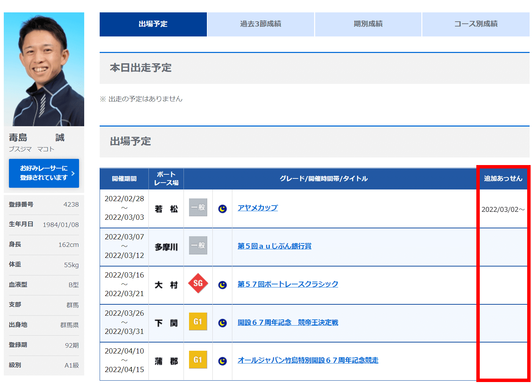532x392 pixels.
Task: Click the night race moon icon beside アヤメカップ
Action: point(222,207)
